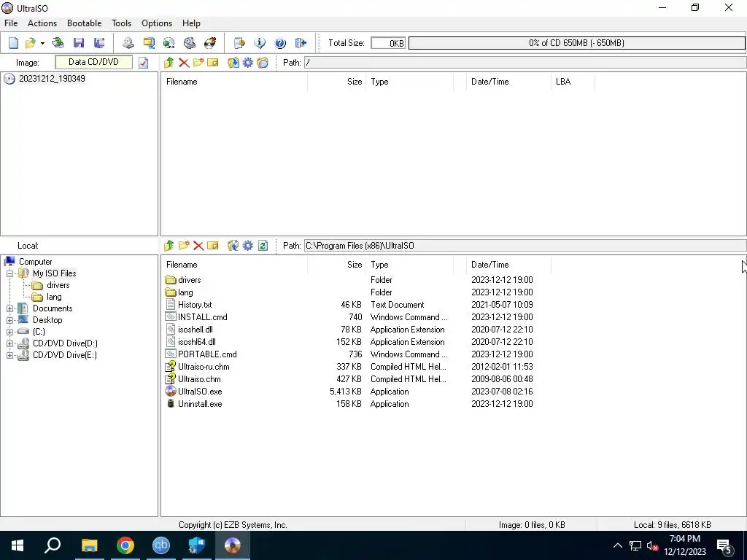Click the blue Info toolbar icon
Image resolution: width=747 pixels, height=560 pixels.
260,43
